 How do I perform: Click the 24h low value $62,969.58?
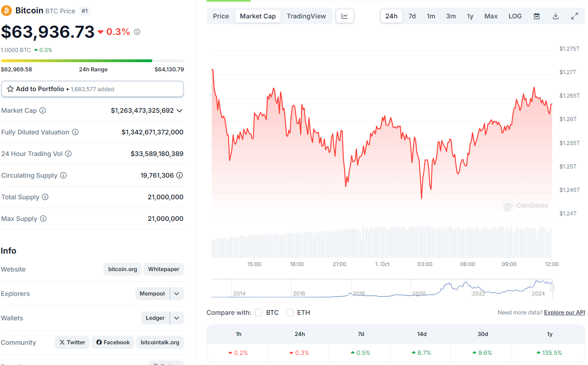[x=17, y=70]
